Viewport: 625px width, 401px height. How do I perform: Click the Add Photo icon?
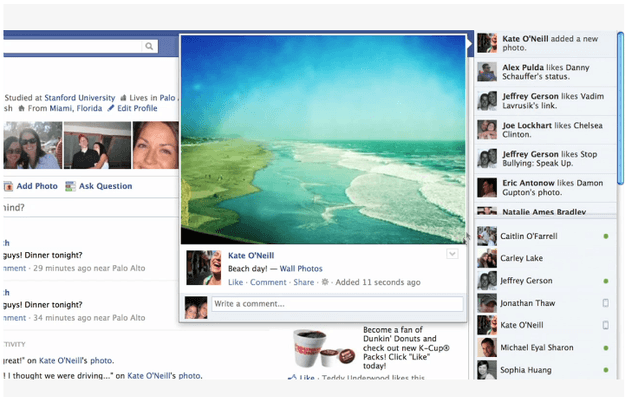pyautogui.click(x=8, y=186)
